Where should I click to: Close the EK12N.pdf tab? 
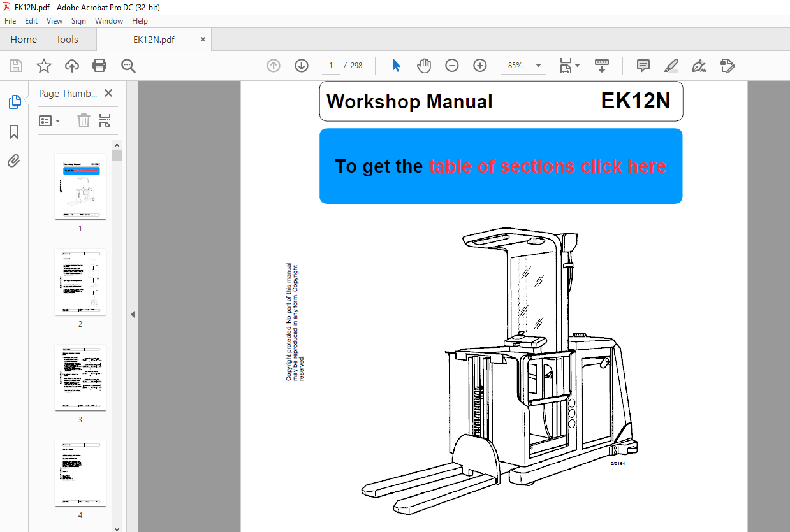pos(203,39)
